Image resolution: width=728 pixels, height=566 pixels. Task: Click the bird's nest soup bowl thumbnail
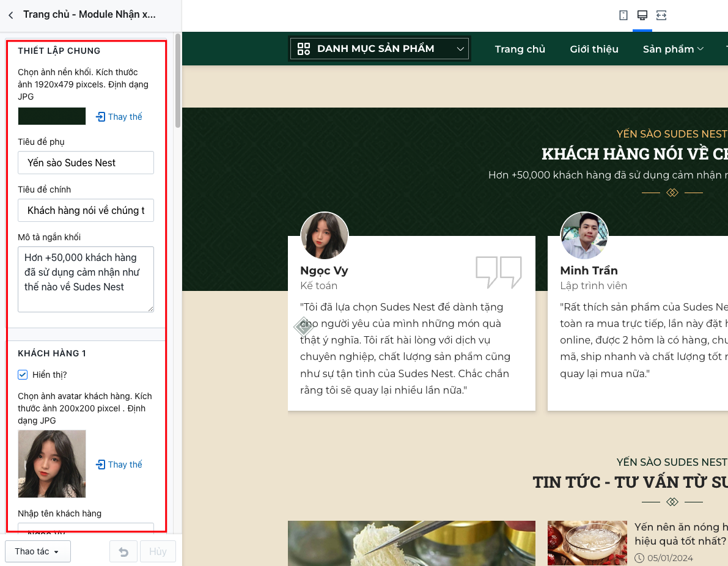(x=587, y=543)
